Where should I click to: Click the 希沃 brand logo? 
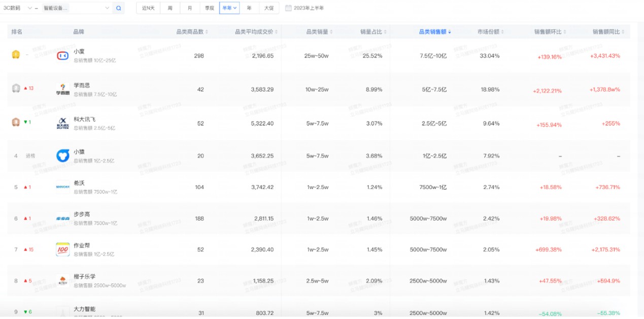[x=62, y=187]
